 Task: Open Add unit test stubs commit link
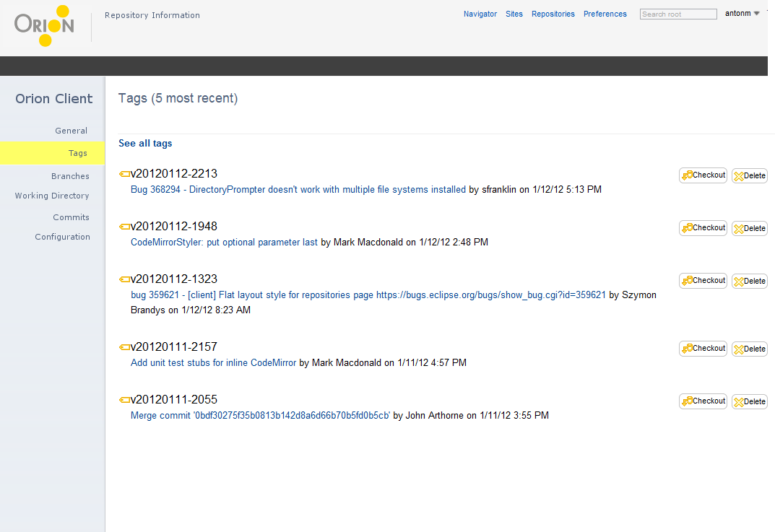(213, 363)
